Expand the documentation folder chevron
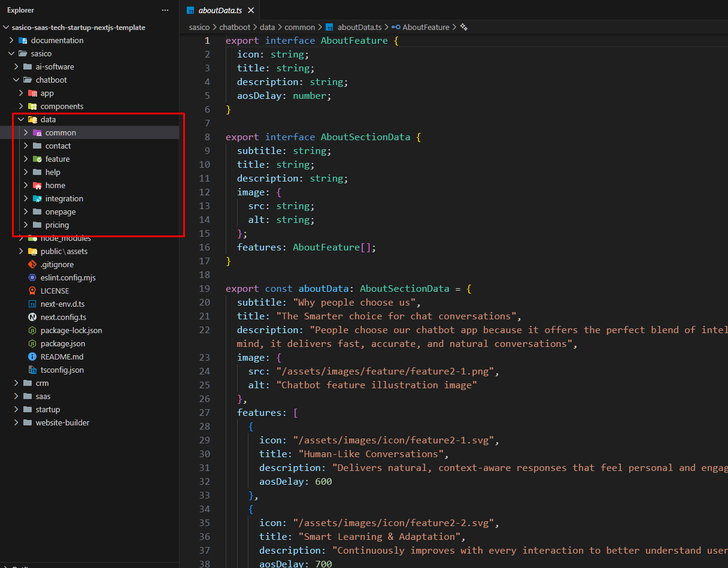 pos(12,40)
